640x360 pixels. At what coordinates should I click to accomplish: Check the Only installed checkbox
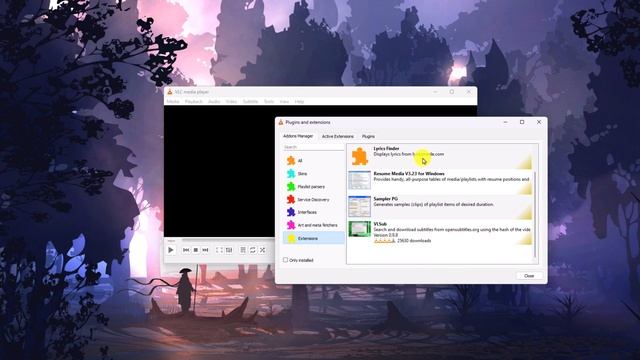(285, 260)
